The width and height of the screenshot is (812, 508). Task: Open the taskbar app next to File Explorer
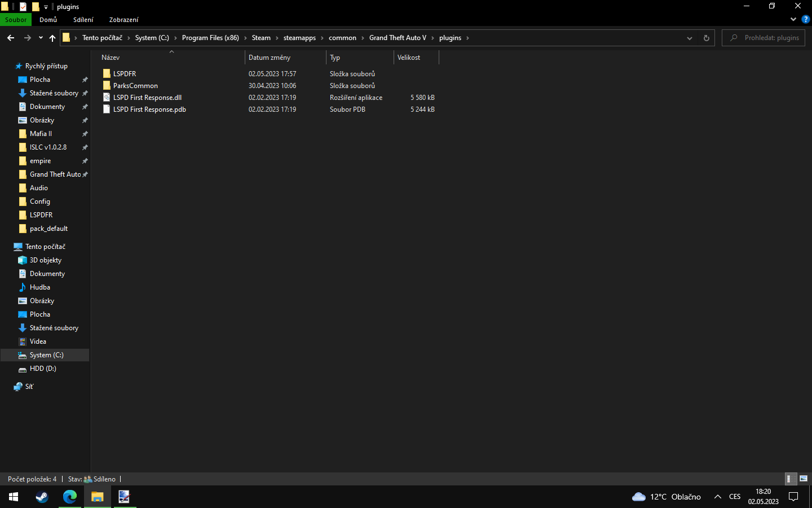click(x=125, y=497)
